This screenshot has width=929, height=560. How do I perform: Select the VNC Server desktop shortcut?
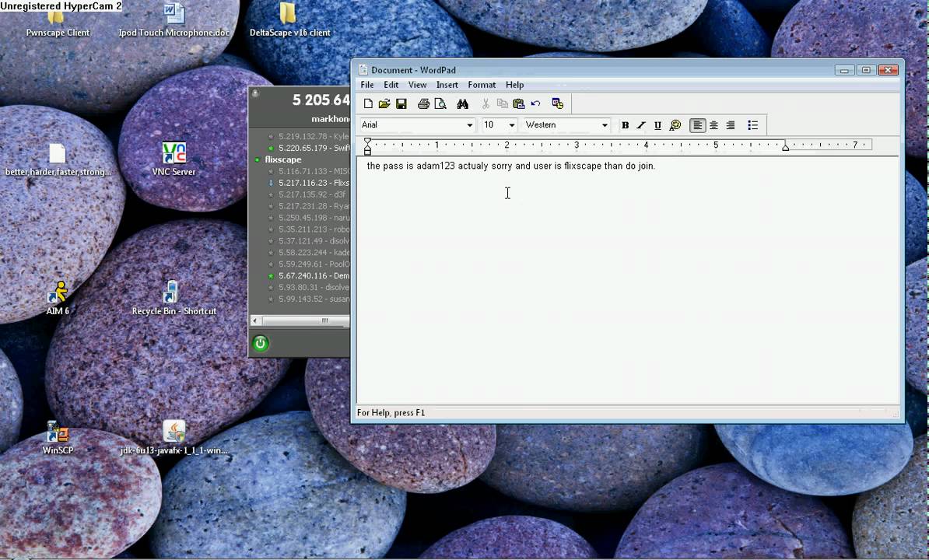[174, 159]
